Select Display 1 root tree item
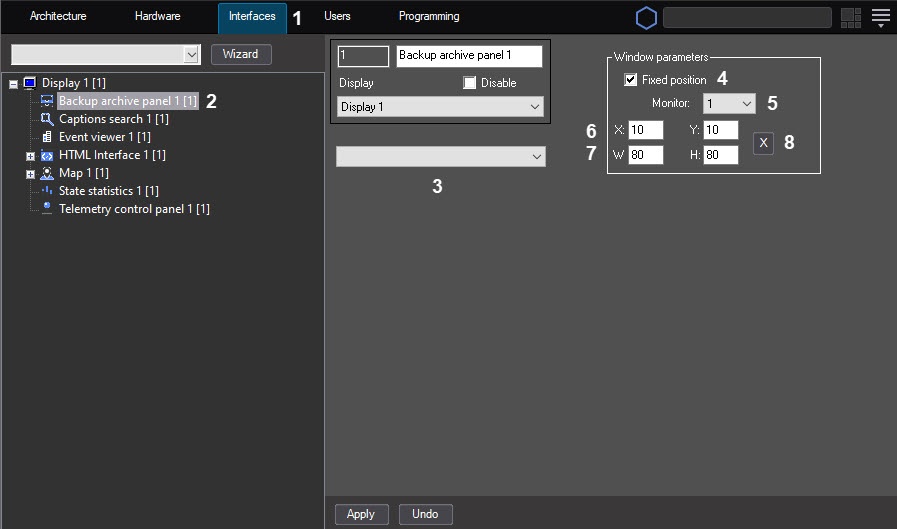 coord(74,83)
